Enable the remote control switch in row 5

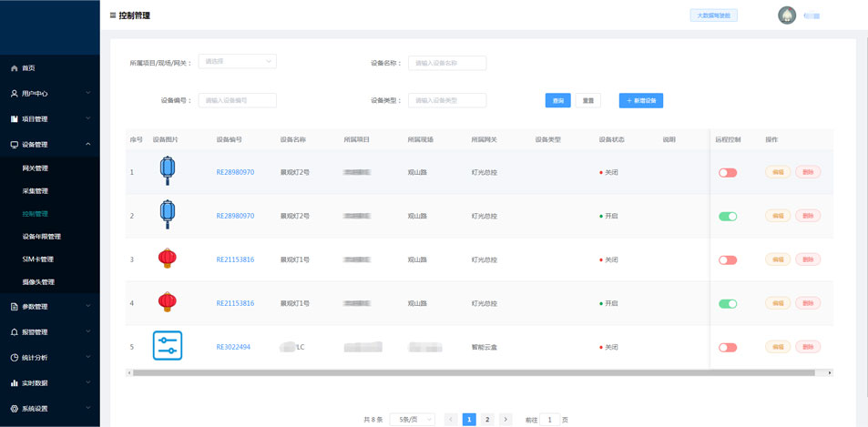728,347
